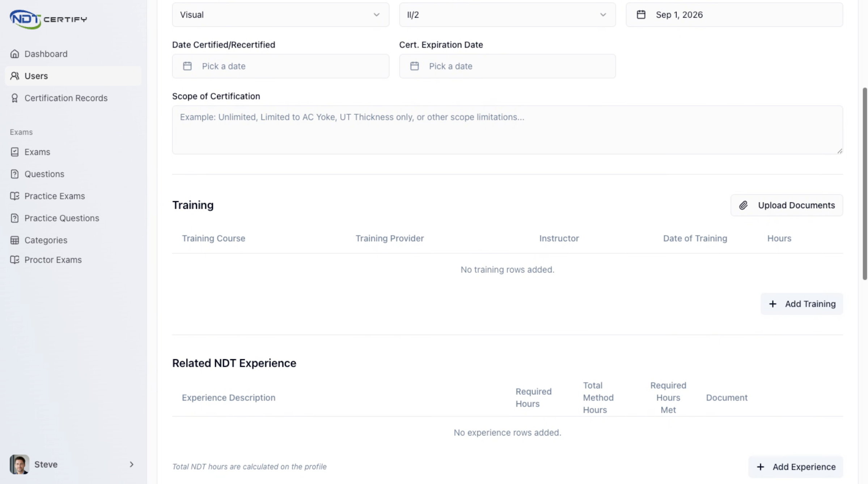Viewport: 868px width, 484px height.
Task: Click the Questions file icon
Action: tap(14, 174)
